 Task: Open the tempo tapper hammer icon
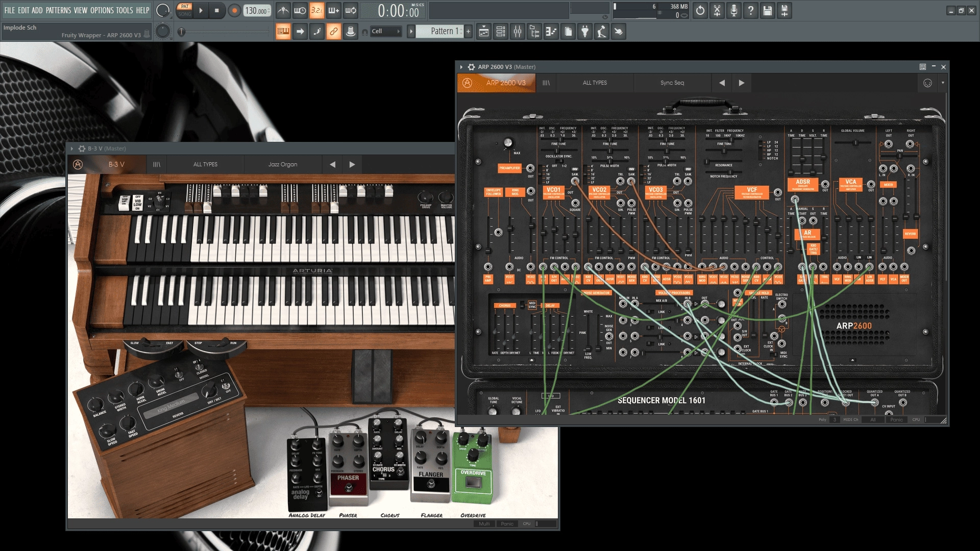click(x=602, y=32)
